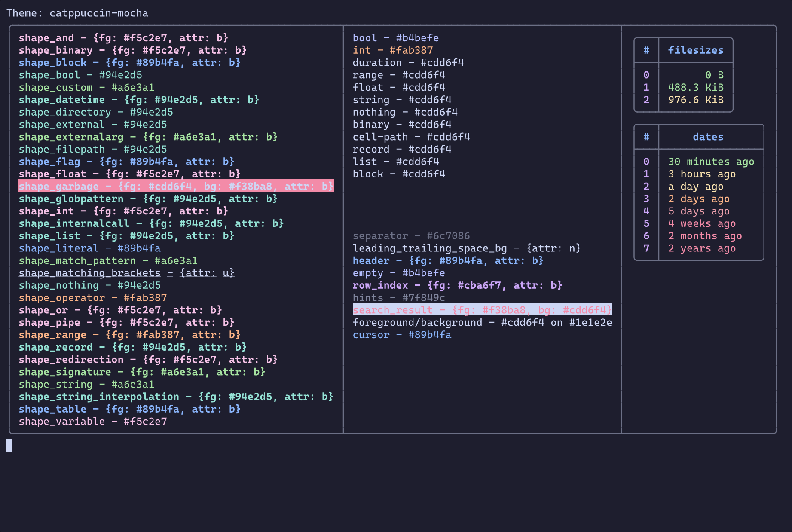792x532 pixels.
Task: Select the shape_custom row
Action: [86, 88]
